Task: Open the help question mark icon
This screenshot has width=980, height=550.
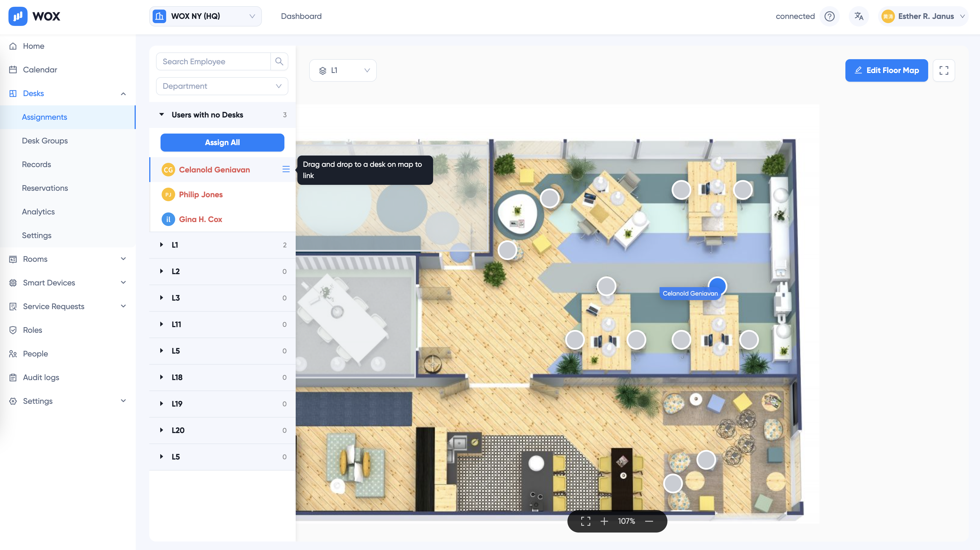Action: point(829,16)
